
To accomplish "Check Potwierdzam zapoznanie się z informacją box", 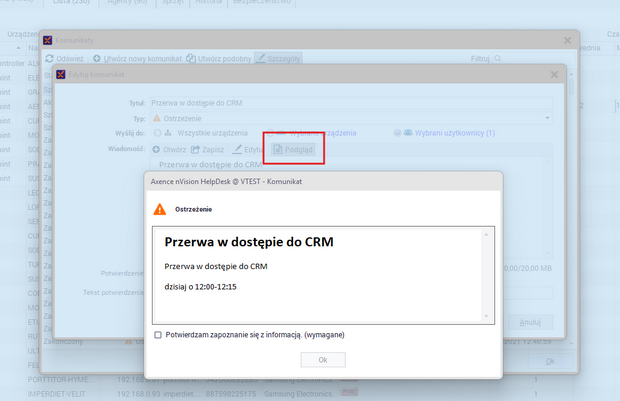I will [158, 335].
